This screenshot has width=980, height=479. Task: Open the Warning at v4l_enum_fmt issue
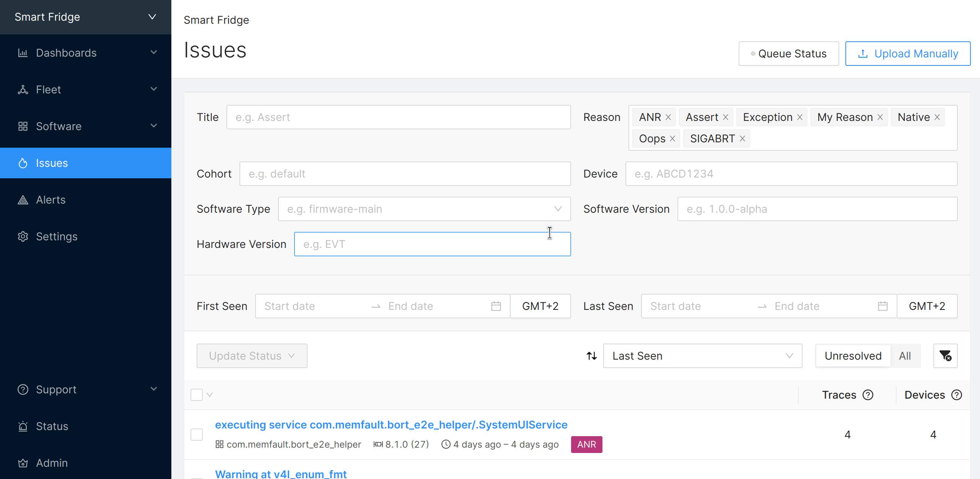tap(281, 474)
